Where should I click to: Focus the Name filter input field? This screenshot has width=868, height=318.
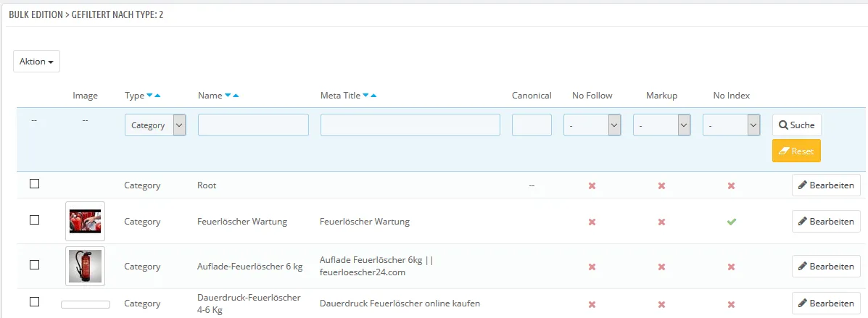click(253, 125)
